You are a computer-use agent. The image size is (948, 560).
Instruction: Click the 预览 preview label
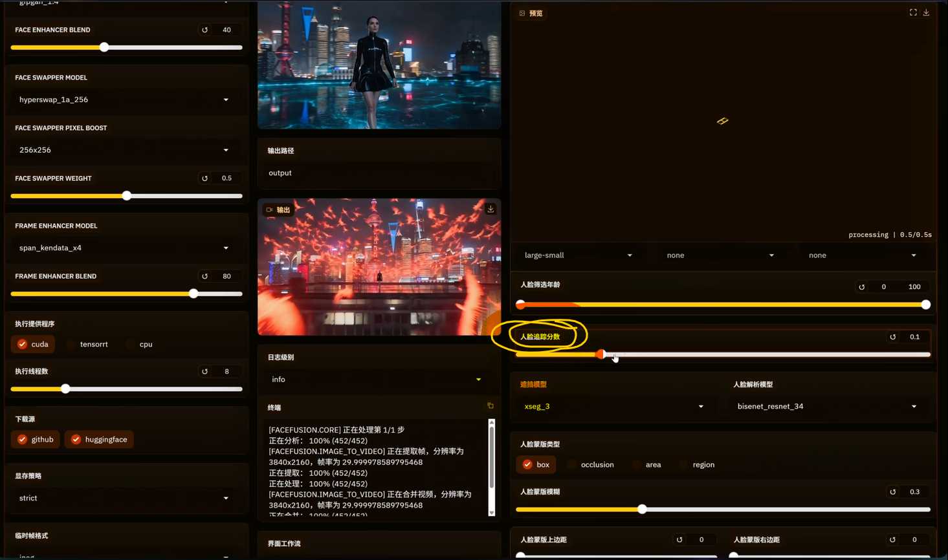click(531, 13)
